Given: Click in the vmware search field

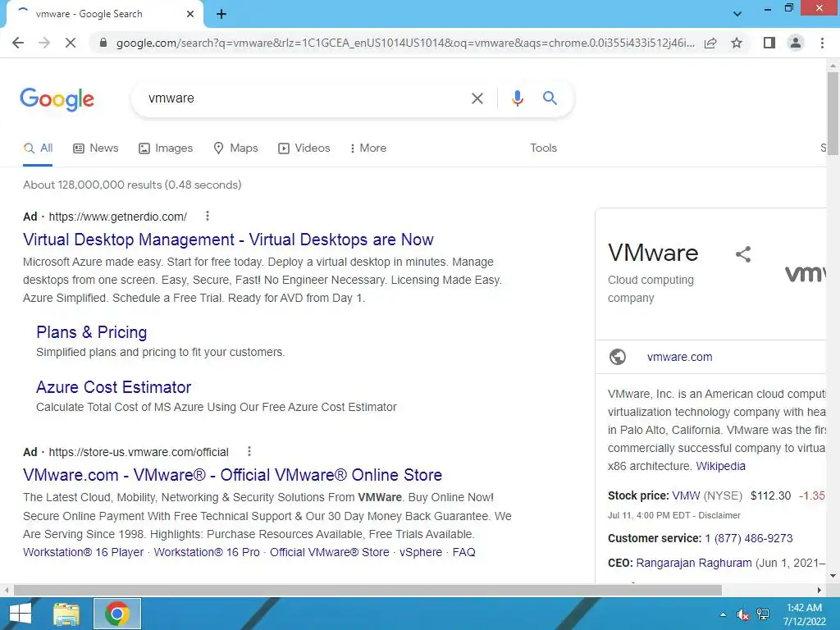Looking at the screenshot, I should pos(300,98).
